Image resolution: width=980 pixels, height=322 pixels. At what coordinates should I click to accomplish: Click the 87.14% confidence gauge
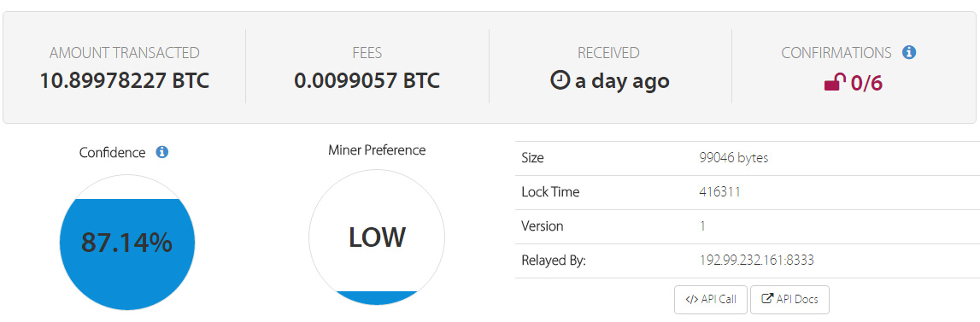click(x=126, y=243)
